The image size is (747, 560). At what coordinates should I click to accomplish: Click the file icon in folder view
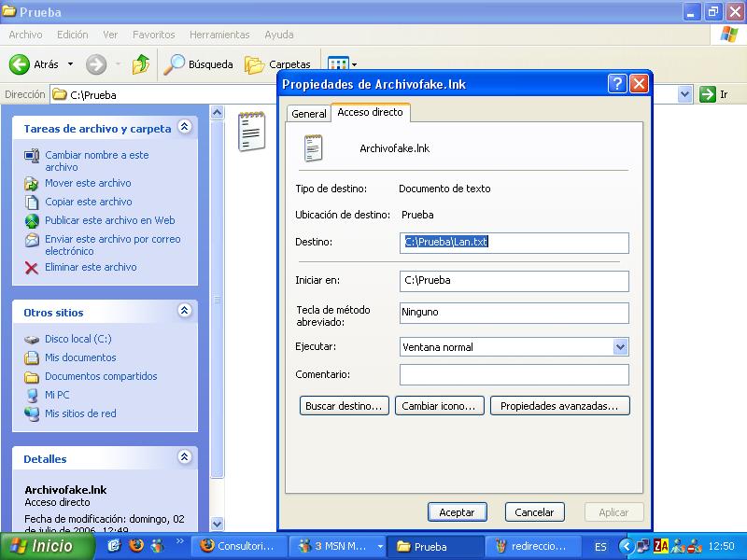[251, 131]
